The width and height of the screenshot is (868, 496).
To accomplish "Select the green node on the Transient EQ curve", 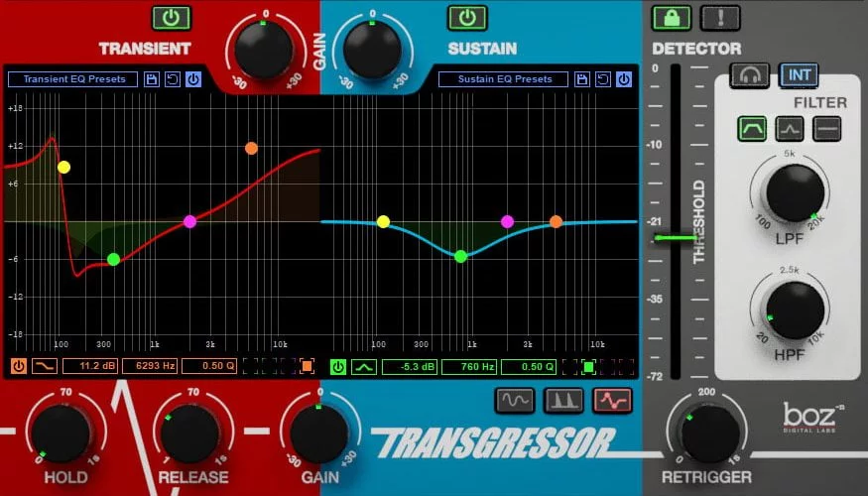I will pos(113,259).
